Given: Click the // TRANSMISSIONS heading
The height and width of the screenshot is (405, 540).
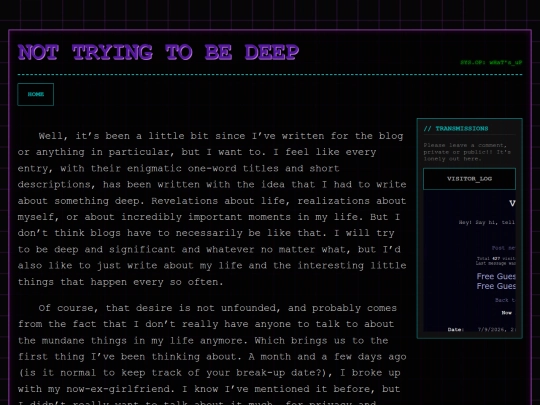Looking at the screenshot, I should click(456, 128).
